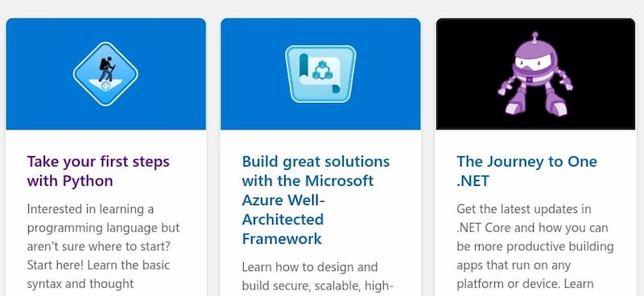The height and width of the screenshot is (296, 644).
Task: Click the antenna on the robot's head
Action: [x=535, y=36]
